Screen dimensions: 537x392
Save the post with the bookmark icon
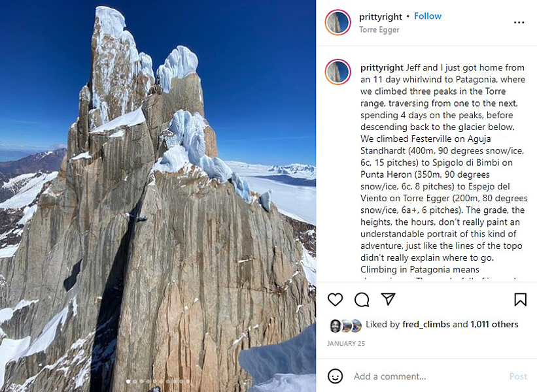[521, 300]
